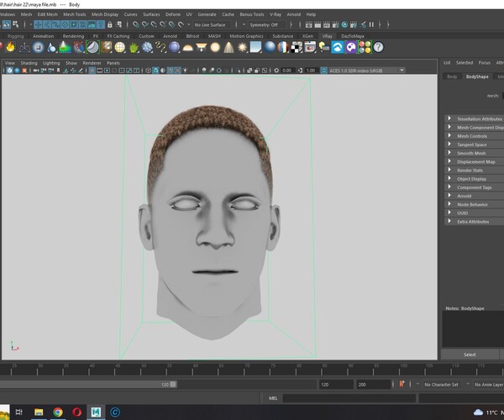Click the light bulb lister icon on the shelf
The image size is (504, 420).
point(323,48)
